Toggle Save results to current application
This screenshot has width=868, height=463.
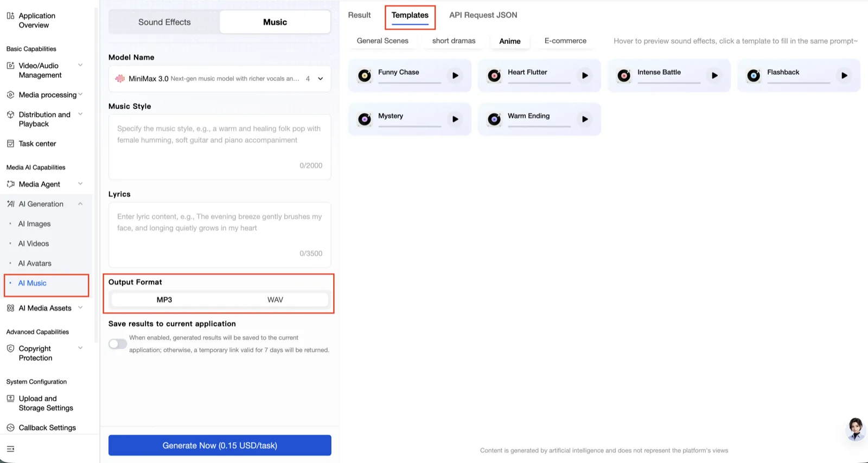pyautogui.click(x=117, y=344)
